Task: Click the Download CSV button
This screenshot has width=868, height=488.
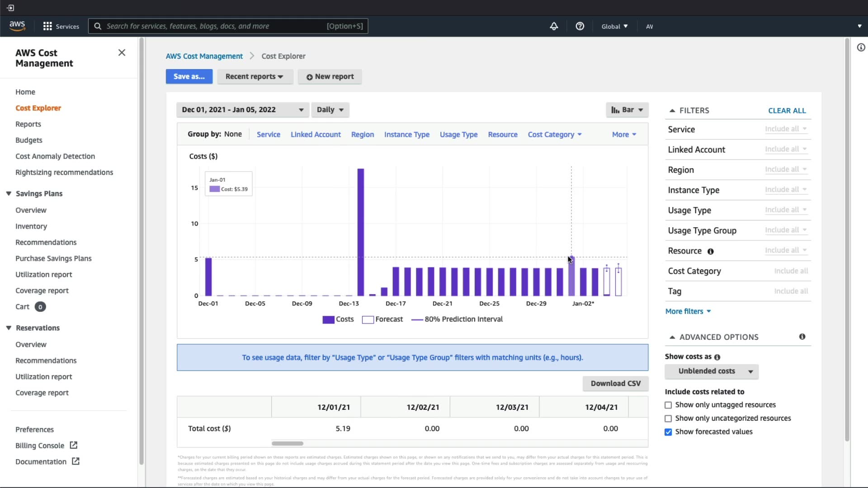Action: (x=615, y=384)
